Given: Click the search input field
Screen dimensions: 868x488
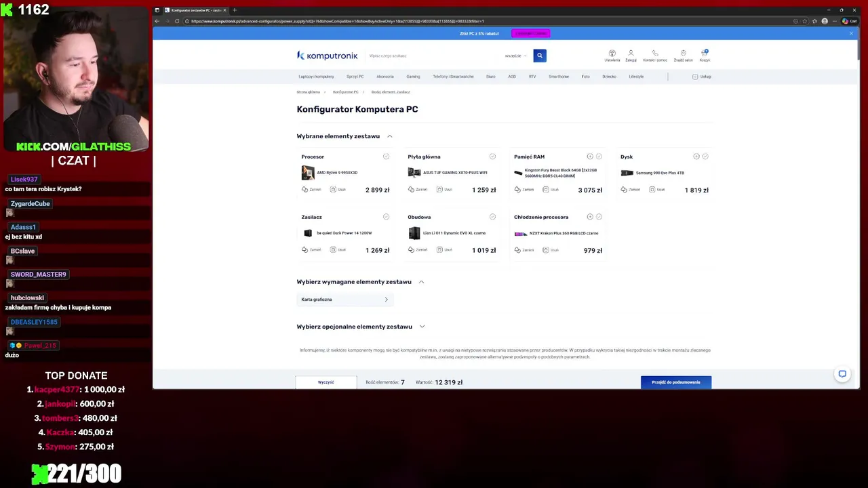Looking at the screenshot, I should coord(434,56).
